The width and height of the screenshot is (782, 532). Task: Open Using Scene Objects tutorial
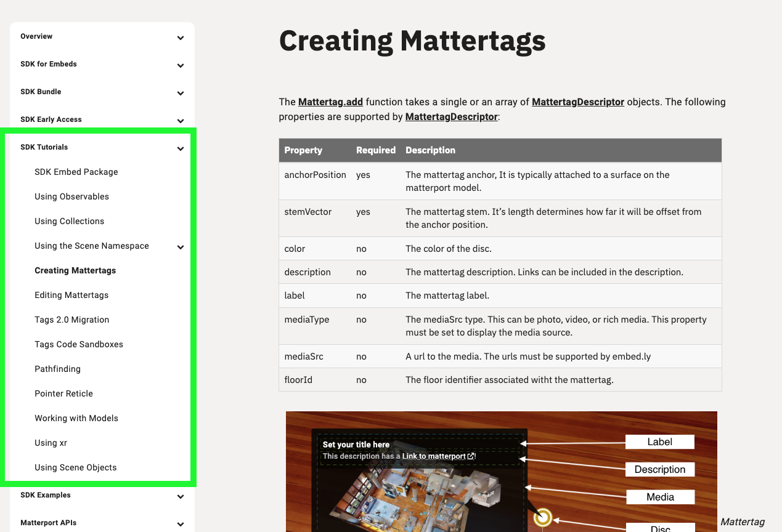[76, 467]
